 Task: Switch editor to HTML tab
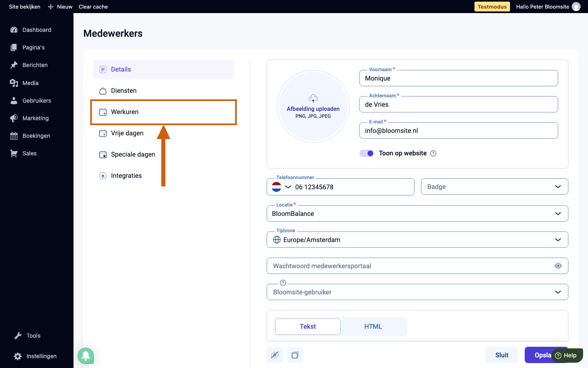[373, 327]
